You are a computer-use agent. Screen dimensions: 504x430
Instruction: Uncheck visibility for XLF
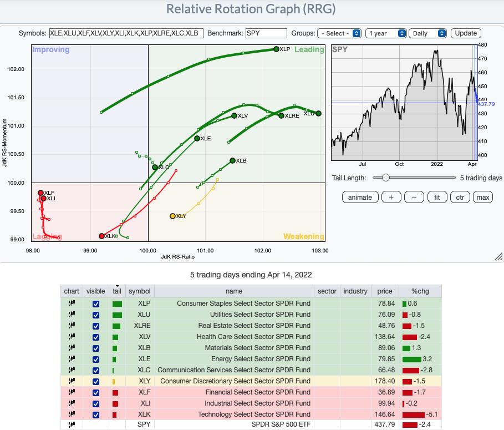[x=96, y=393]
